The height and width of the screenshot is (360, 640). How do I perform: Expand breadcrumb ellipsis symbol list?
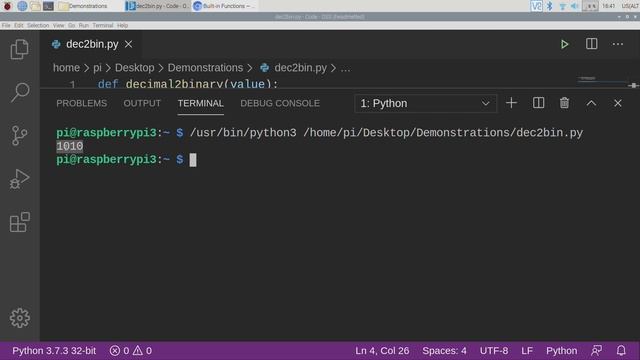[345, 68]
